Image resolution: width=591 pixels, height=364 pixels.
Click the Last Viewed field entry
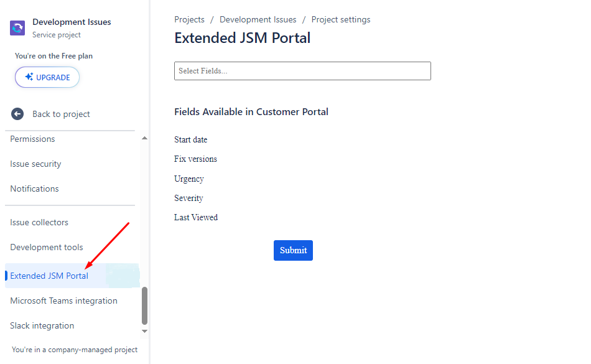(196, 217)
